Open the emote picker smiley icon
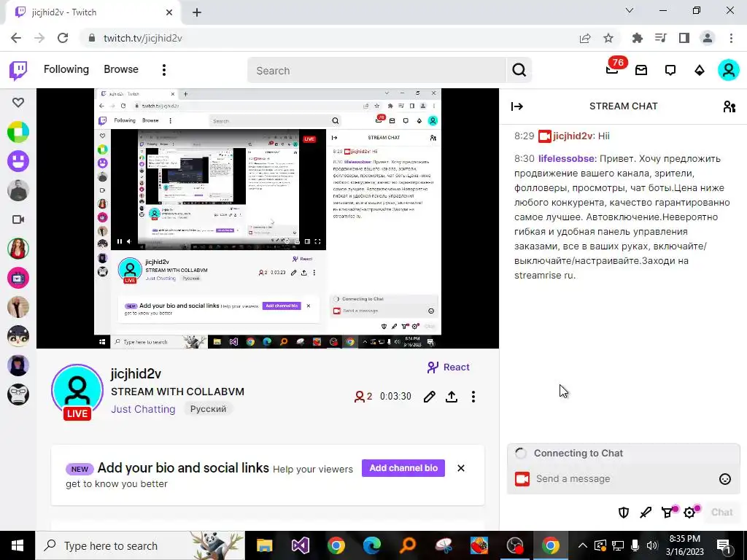Screen dimensions: 747x560 coord(724,479)
